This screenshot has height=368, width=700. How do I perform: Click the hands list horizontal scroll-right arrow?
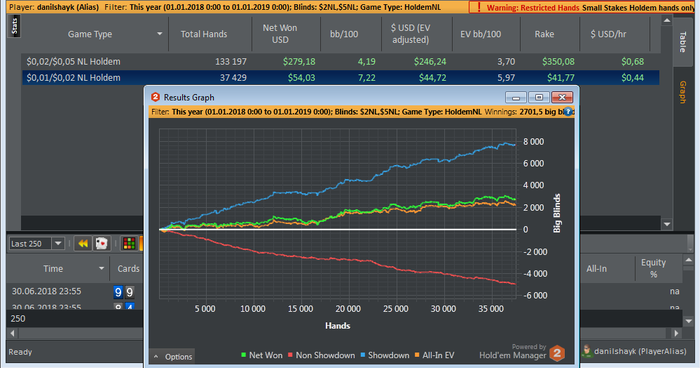[677, 333]
